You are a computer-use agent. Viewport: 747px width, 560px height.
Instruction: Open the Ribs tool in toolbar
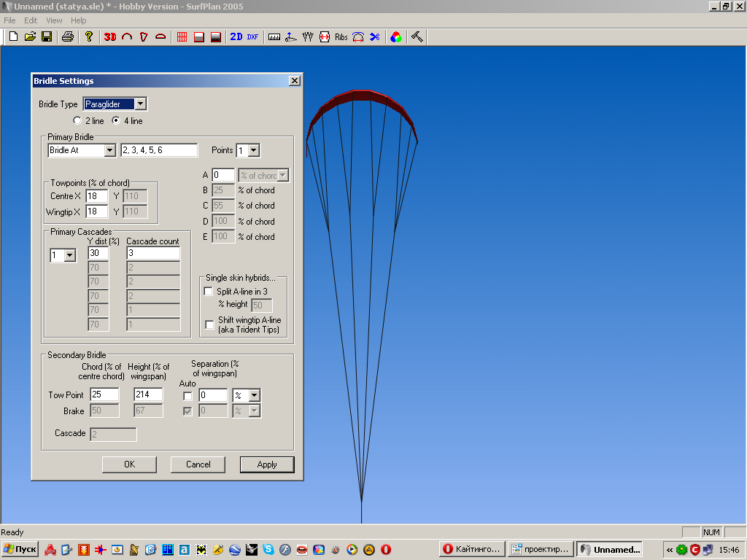point(341,36)
